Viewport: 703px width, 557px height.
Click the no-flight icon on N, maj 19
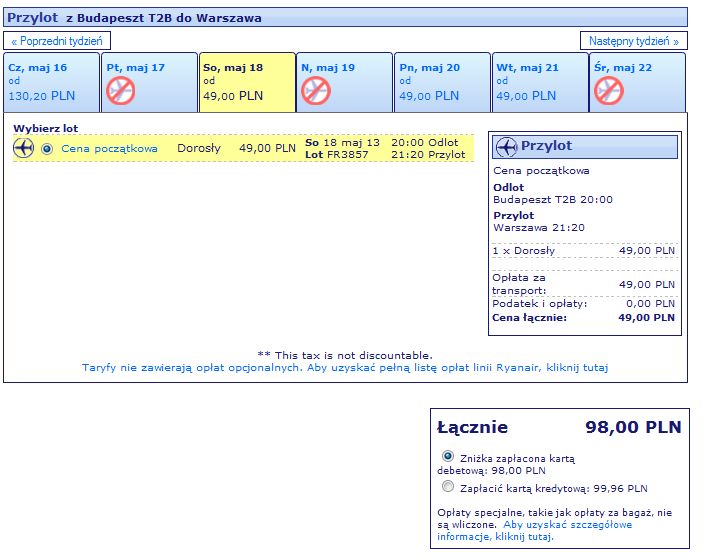tap(316, 91)
